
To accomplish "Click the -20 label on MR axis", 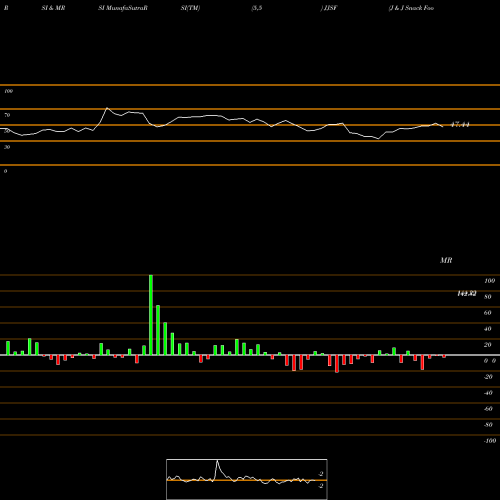I will pyautogui.click(x=488, y=377).
